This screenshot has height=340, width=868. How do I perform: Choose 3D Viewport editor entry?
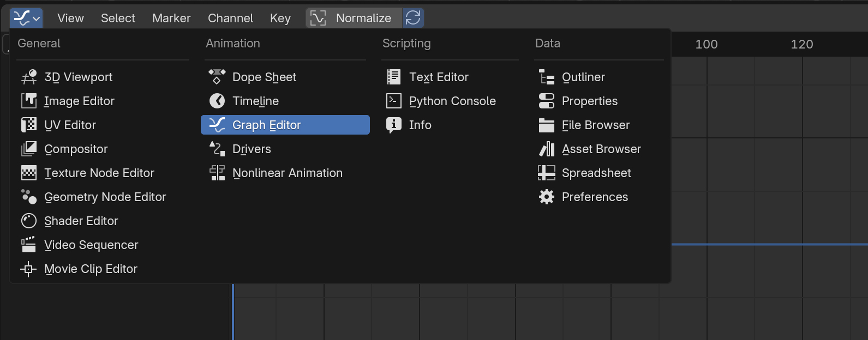103,77
